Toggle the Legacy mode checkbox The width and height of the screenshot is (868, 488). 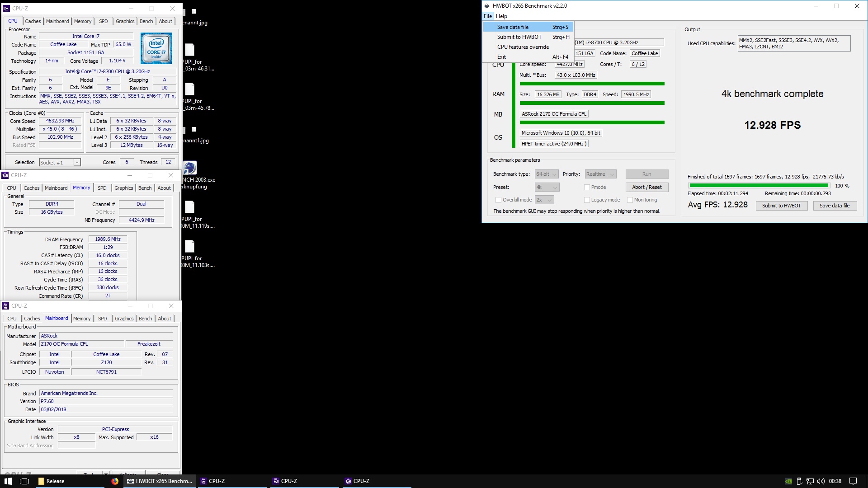point(587,200)
